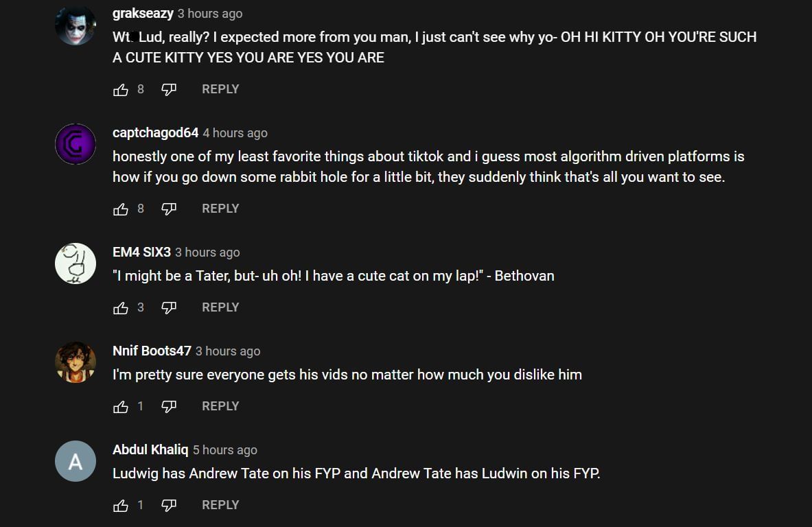Dislike Nnif Boots47's comment
Image resolution: width=812 pixels, height=527 pixels.
click(169, 406)
